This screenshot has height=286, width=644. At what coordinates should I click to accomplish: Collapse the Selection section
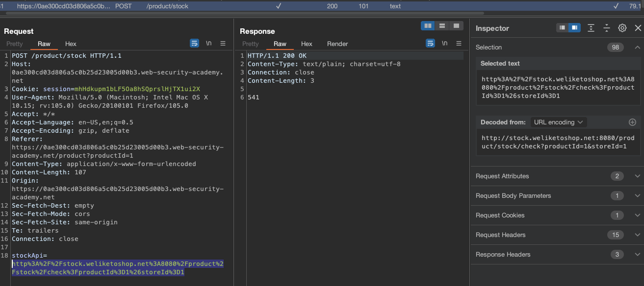637,48
